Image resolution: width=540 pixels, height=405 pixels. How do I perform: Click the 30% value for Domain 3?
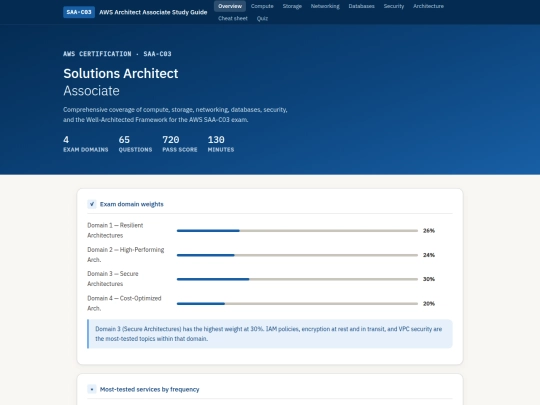(x=429, y=279)
